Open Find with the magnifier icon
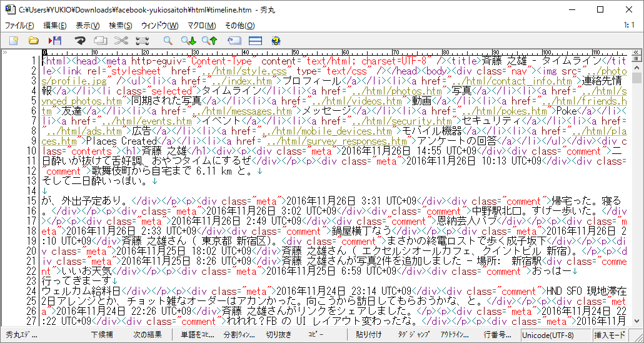The height and width of the screenshot is (343, 644). click(168, 41)
